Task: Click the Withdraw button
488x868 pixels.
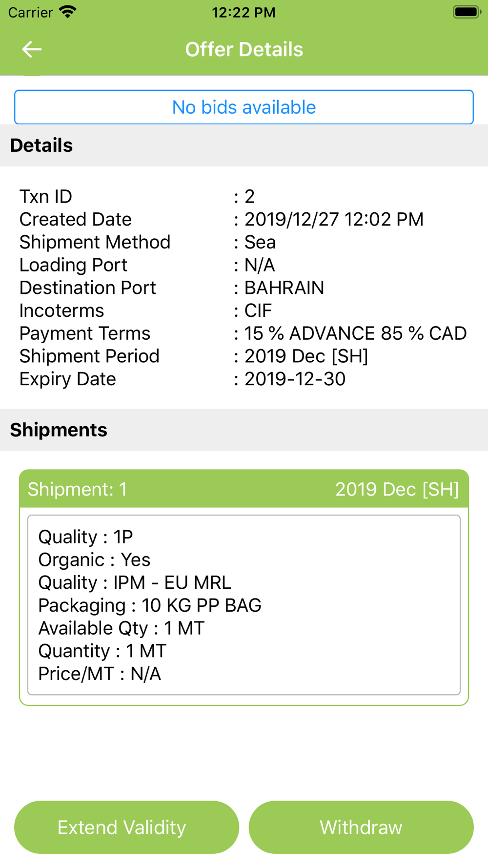Action: (x=361, y=827)
